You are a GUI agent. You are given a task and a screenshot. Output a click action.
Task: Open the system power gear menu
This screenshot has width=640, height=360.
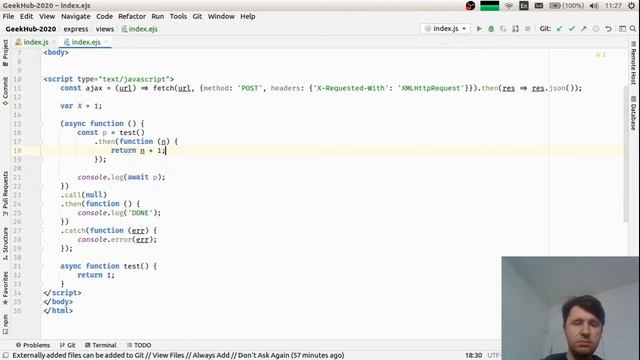point(631,6)
